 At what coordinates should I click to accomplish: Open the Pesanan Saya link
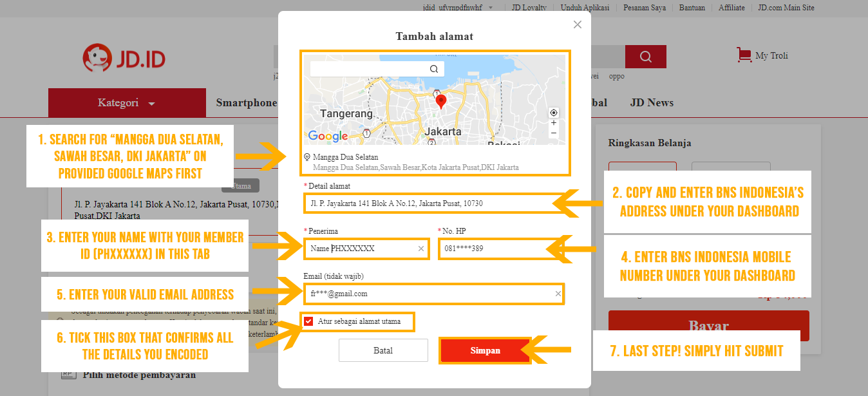645,8
